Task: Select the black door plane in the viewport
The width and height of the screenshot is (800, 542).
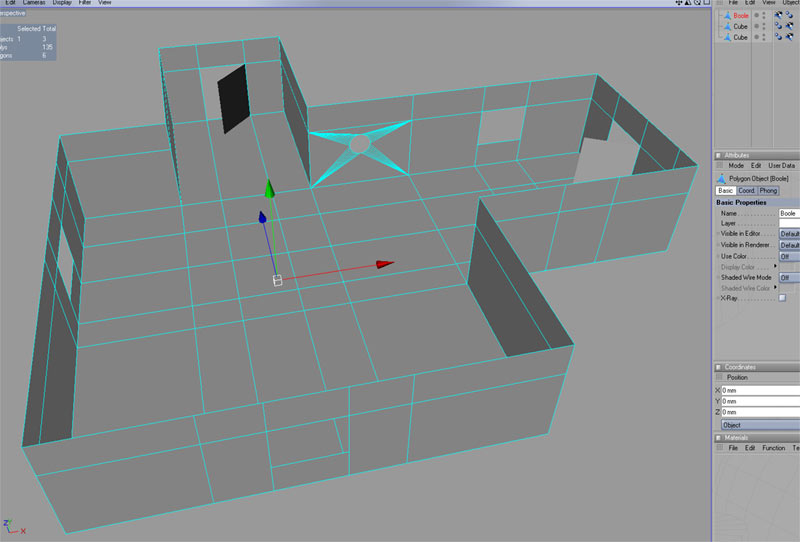Action: click(x=233, y=100)
